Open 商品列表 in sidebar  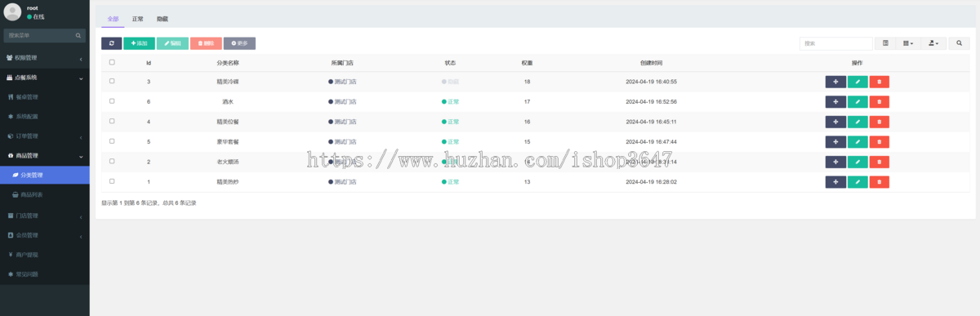[x=44, y=195]
